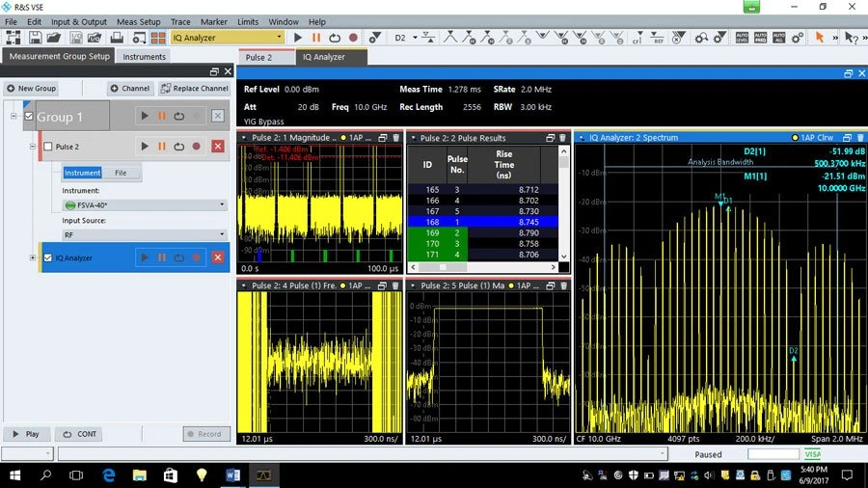The width and height of the screenshot is (868, 488).
Task: Click the Save icon in the toolbar
Action: pos(36,38)
